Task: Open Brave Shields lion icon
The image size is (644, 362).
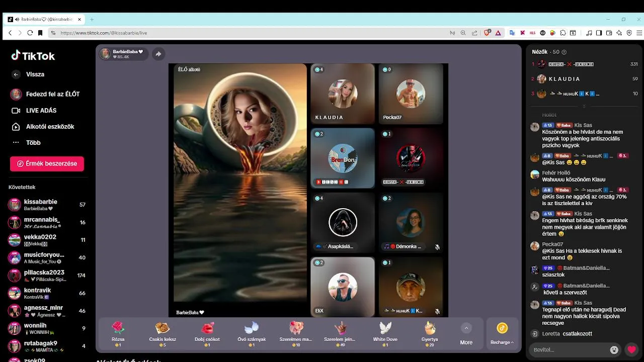Action: pos(487,33)
